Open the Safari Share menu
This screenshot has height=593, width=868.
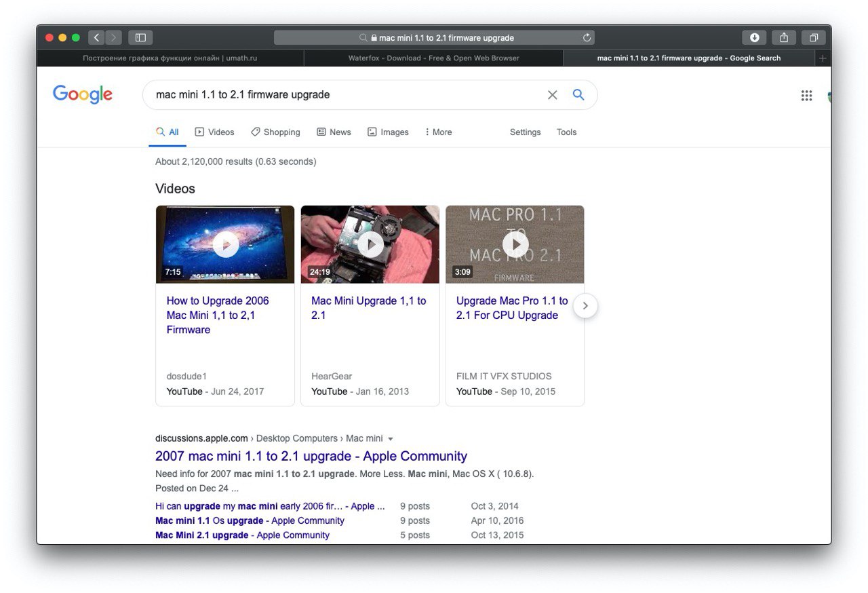point(784,37)
